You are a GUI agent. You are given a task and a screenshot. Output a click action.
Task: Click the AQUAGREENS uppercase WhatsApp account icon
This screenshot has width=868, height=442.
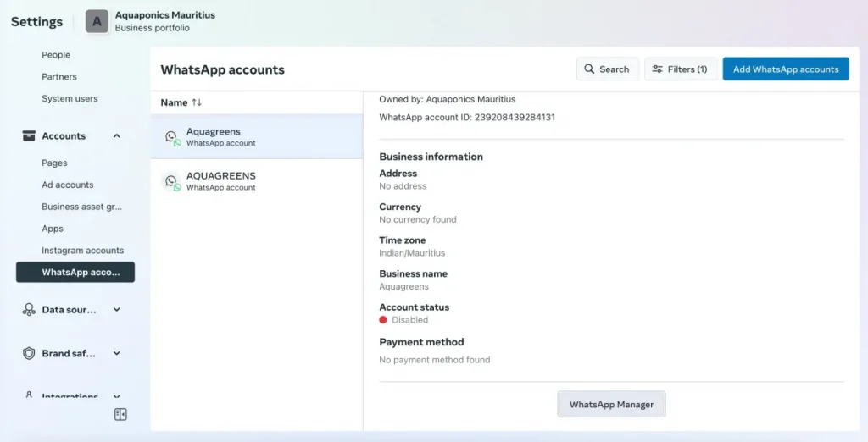tap(172, 181)
